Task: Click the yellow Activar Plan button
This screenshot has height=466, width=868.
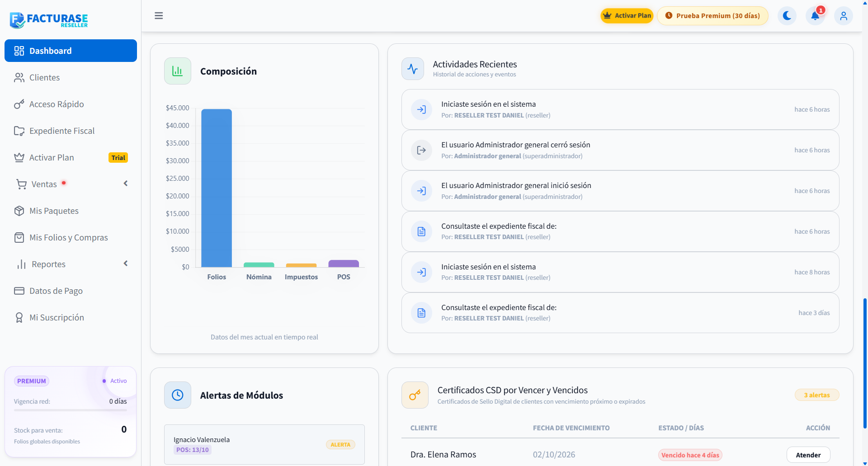Action: [627, 16]
